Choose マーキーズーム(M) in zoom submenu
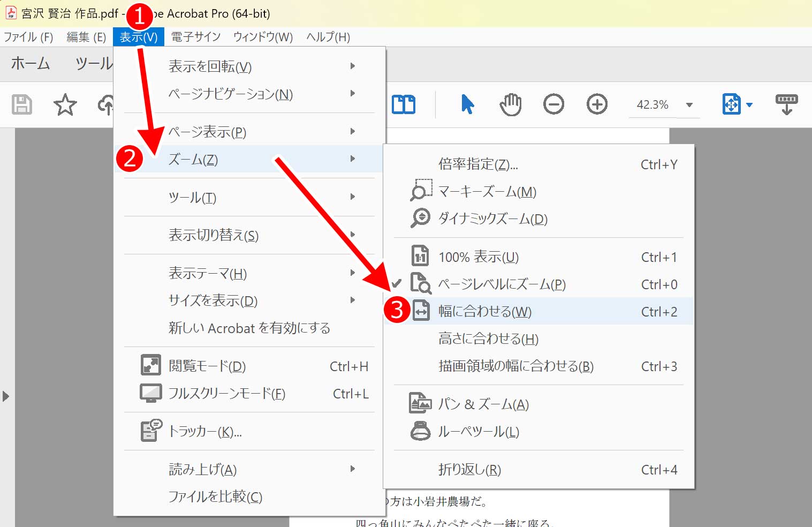The width and height of the screenshot is (812, 527). coord(538,191)
